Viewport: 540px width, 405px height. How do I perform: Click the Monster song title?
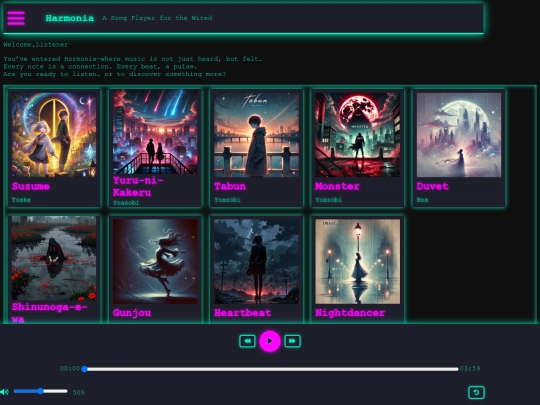(338, 186)
